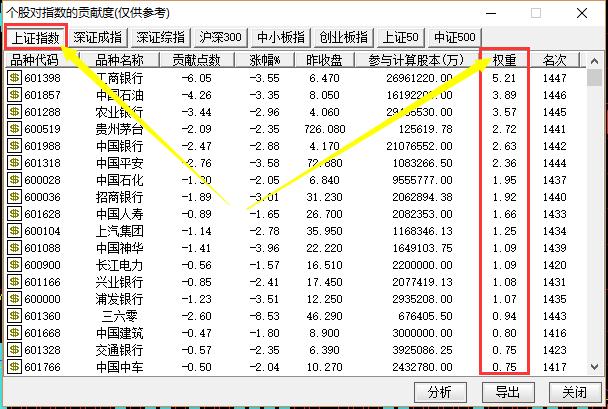Open the 中小板指 tab
This screenshot has height=409, width=608.
coord(281,38)
